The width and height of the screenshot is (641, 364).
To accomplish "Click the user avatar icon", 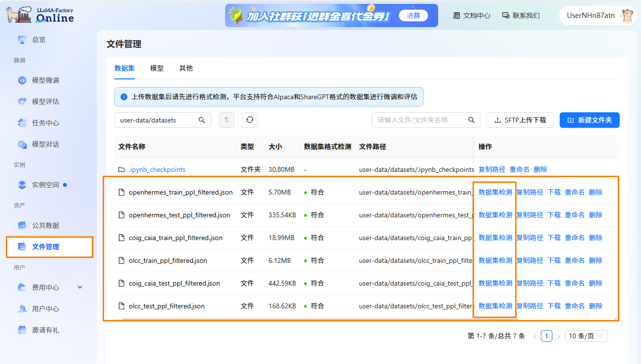I will tap(627, 15).
